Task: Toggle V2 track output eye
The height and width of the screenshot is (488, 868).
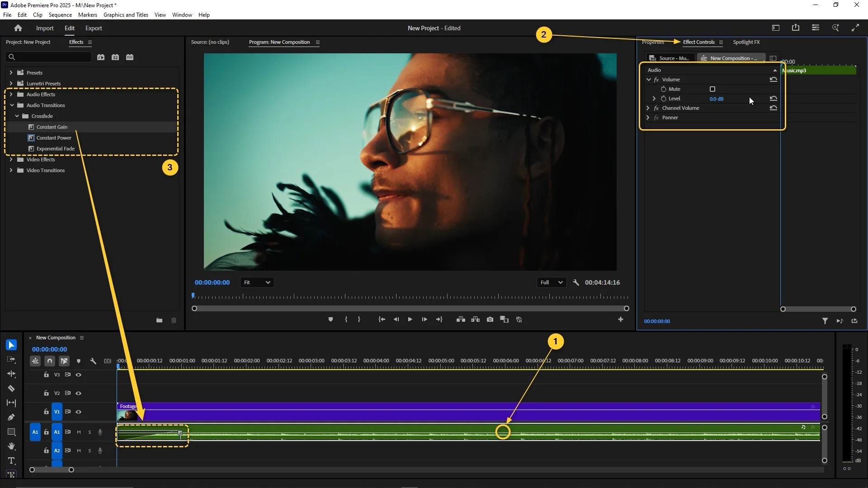Action: tap(79, 393)
